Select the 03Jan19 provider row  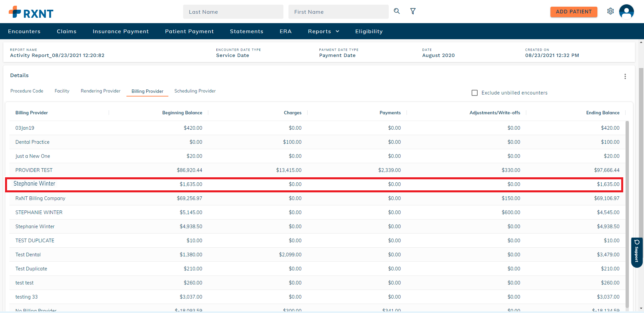[x=317, y=128]
